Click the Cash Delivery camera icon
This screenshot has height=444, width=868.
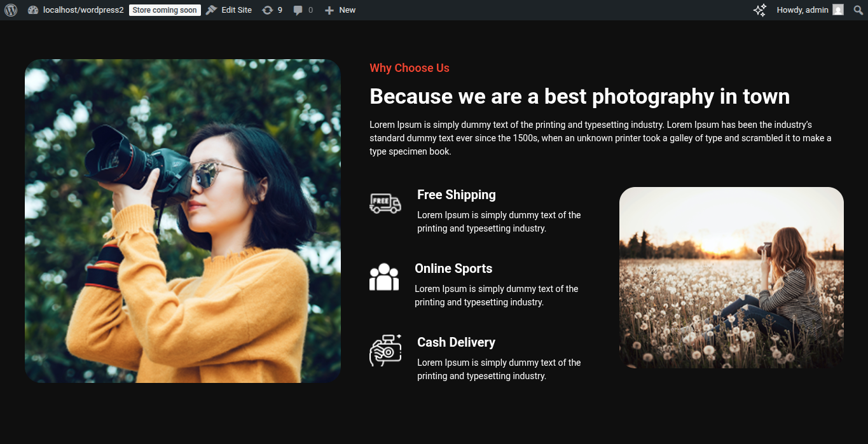coord(385,350)
